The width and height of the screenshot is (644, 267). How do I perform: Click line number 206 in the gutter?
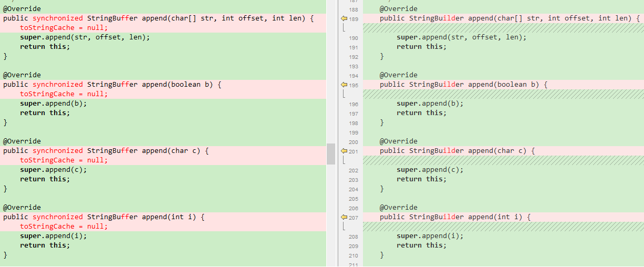click(354, 208)
